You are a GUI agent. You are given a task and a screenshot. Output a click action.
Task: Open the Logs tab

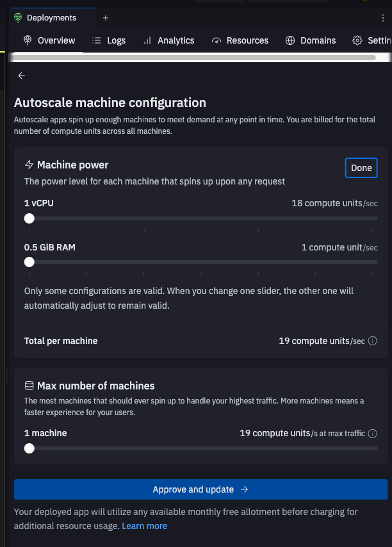[x=109, y=40]
